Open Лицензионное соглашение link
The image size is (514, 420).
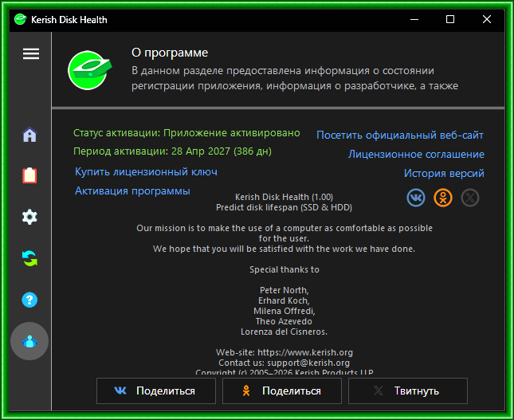416,154
